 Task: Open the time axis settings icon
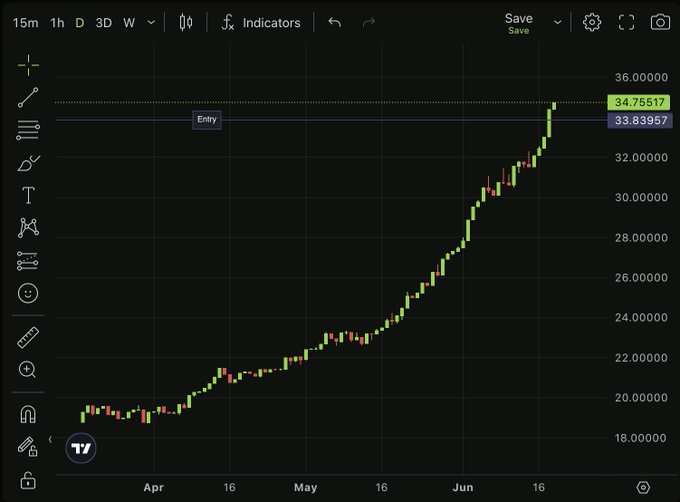(x=643, y=487)
